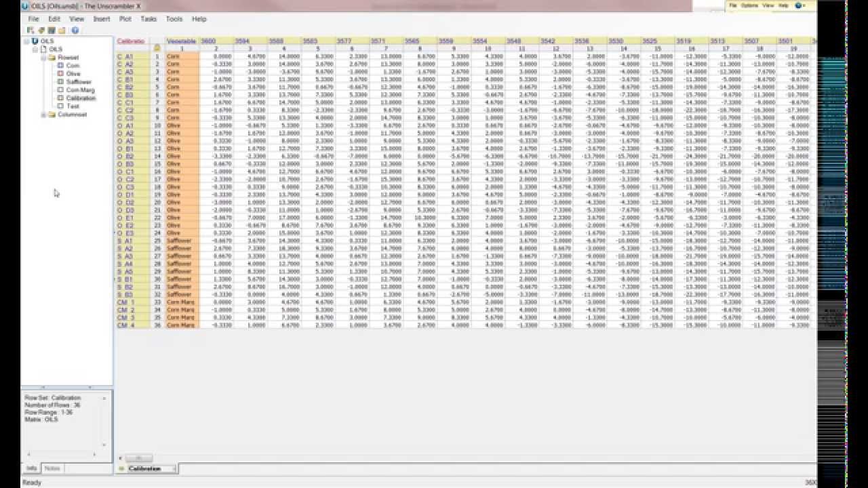Click the 3571 column header
The width and height of the screenshot is (868, 488).
point(386,41)
